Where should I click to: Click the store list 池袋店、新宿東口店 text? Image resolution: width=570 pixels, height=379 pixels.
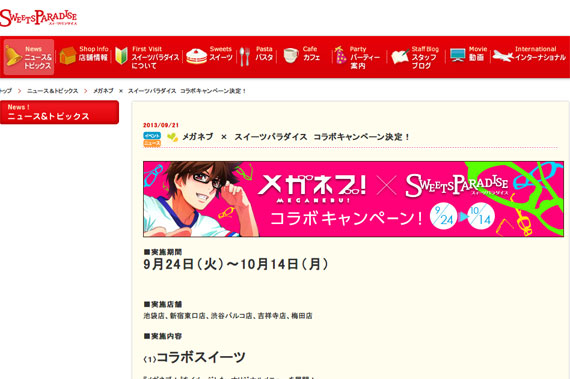(228, 316)
